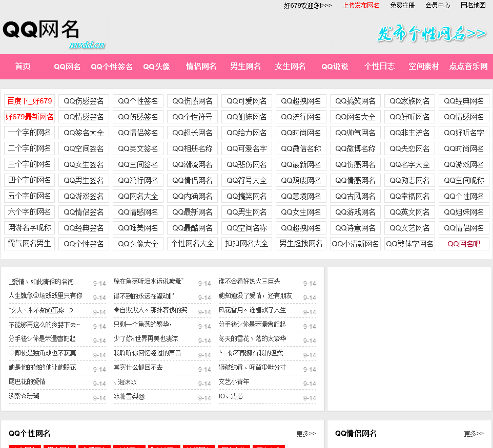Open entry 冰糖雪梨@
The width and height of the screenshot is (493, 448).
pyautogui.click(x=129, y=396)
